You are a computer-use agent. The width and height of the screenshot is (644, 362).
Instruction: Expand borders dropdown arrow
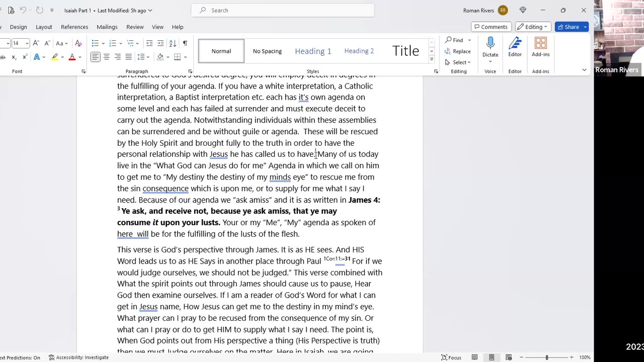click(x=185, y=57)
